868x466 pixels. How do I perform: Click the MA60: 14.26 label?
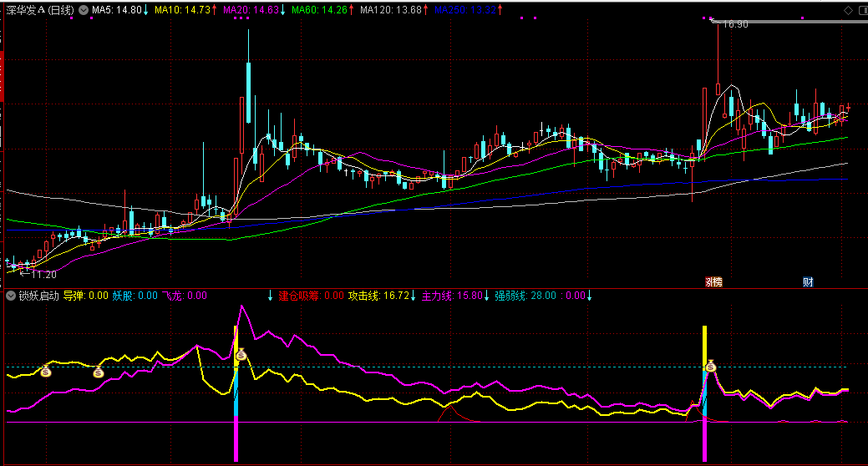click(x=319, y=10)
